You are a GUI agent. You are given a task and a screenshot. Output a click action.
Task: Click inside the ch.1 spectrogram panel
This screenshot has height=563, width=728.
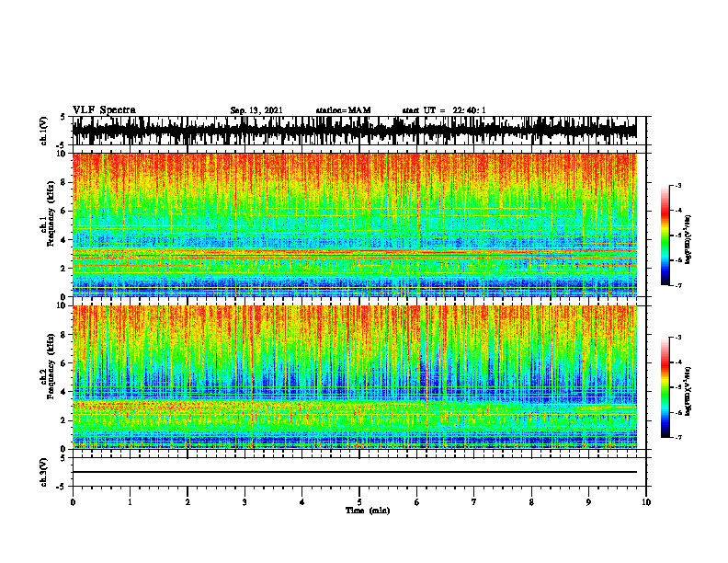(354, 224)
